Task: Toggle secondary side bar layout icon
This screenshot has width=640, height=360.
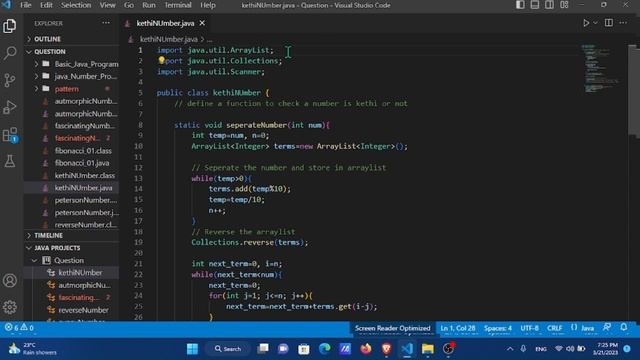Action: coord(549,5)
